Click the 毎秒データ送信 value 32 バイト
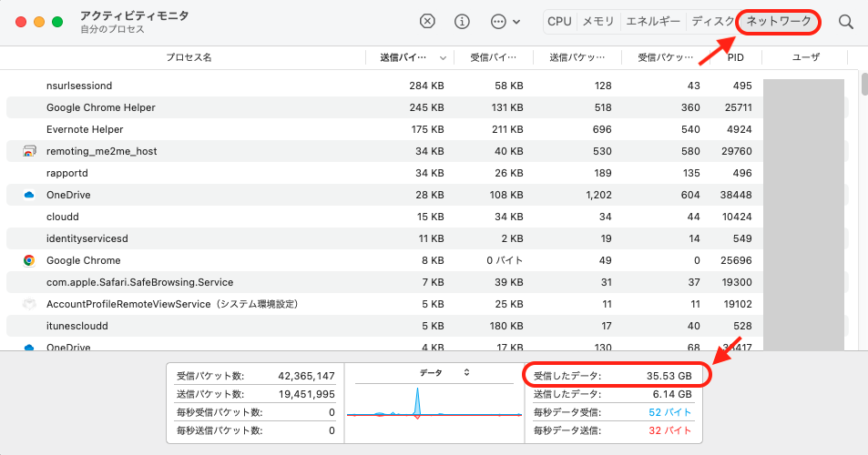The height and width of the screenshot is (455, 868). point(669,430)
